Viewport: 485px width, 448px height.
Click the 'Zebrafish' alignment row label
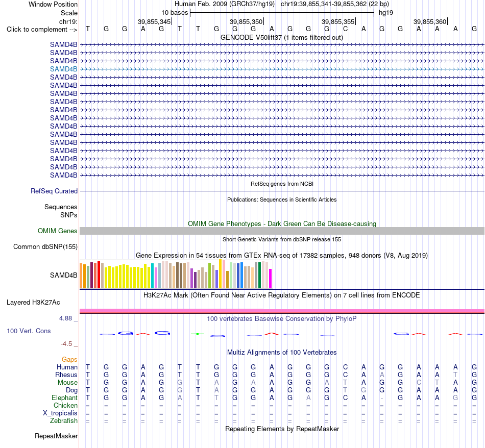pos(64,421)
